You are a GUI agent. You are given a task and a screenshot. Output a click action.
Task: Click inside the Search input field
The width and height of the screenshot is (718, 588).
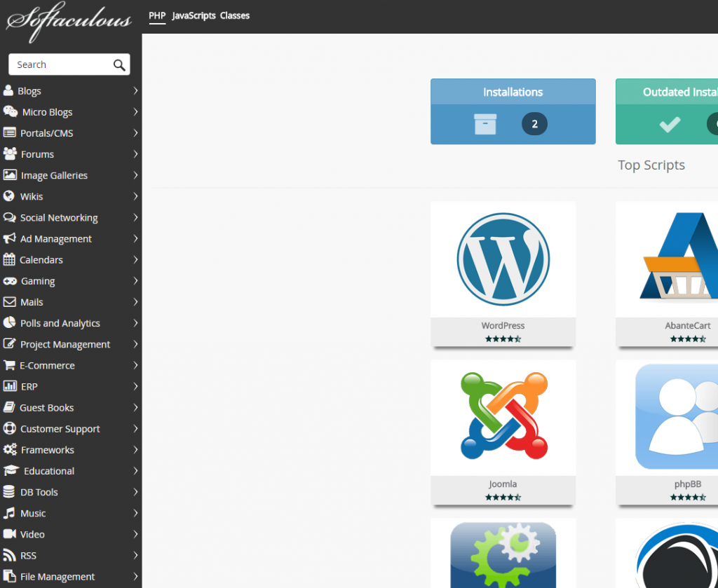click(x=69, y=64)
